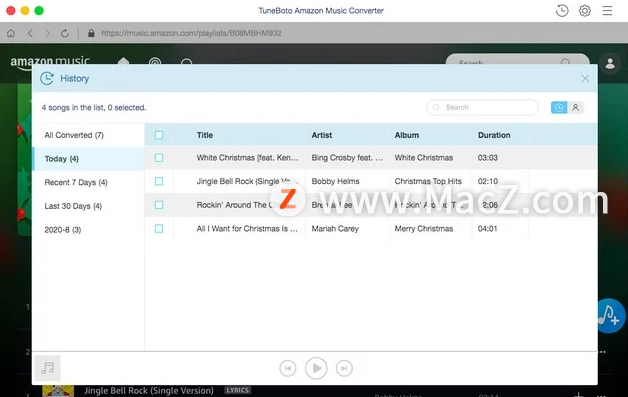Tick the checkbox for All I Want for Christmas

click(x=159, y=229)
